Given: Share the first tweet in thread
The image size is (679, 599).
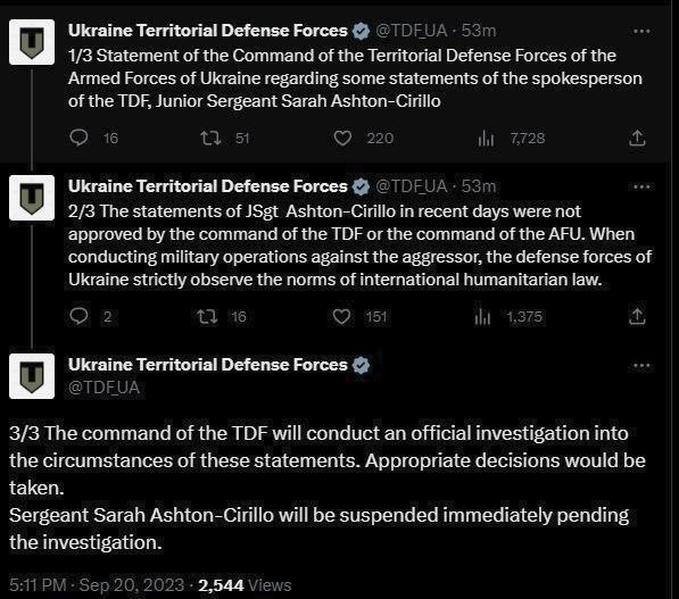Looking at the screenshot, I should [x=637, y=138].
